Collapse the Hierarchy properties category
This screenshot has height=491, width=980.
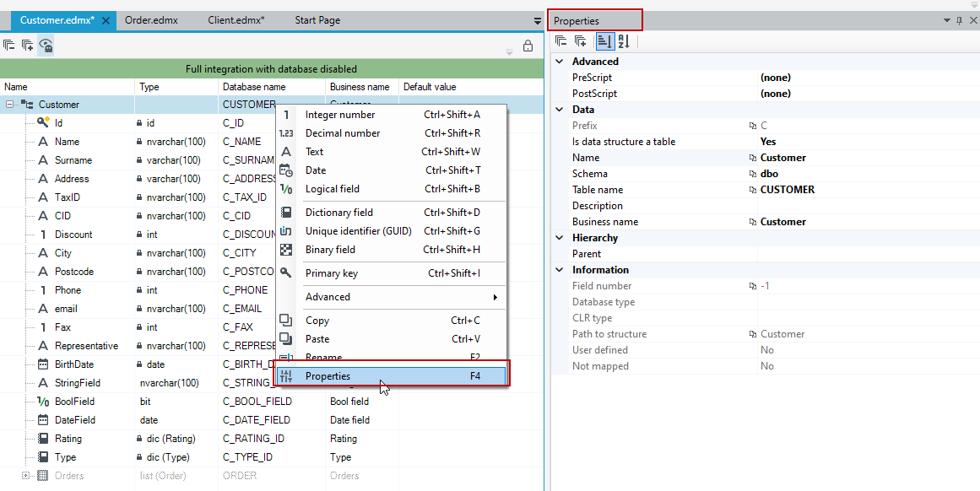pyautogui.click(x=560, y=238)
